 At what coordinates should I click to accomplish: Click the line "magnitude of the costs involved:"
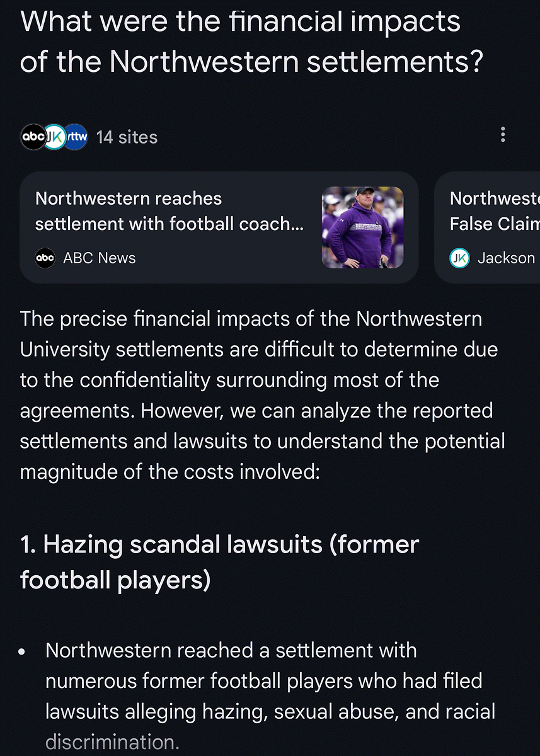170,471
